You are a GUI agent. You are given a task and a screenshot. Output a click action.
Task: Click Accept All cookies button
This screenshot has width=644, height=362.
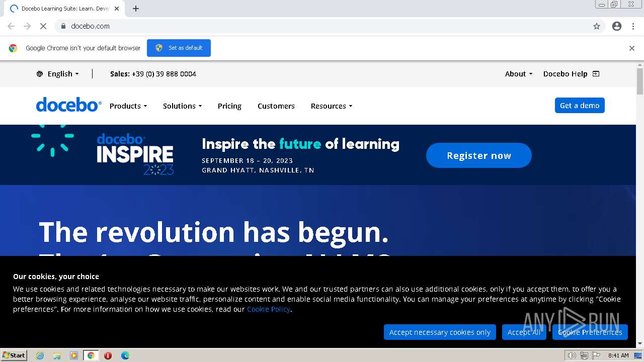pyautogui.click(x=524, y=332)
